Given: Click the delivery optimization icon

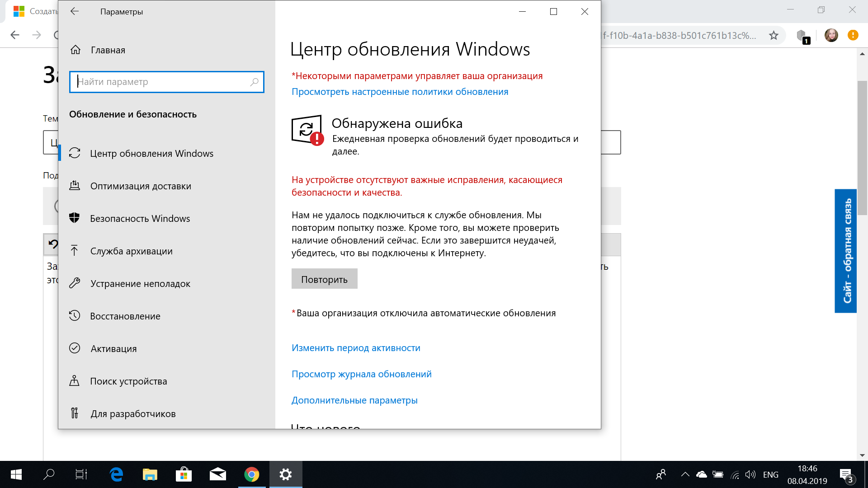Looking at the screenshot, I should 75,185.
